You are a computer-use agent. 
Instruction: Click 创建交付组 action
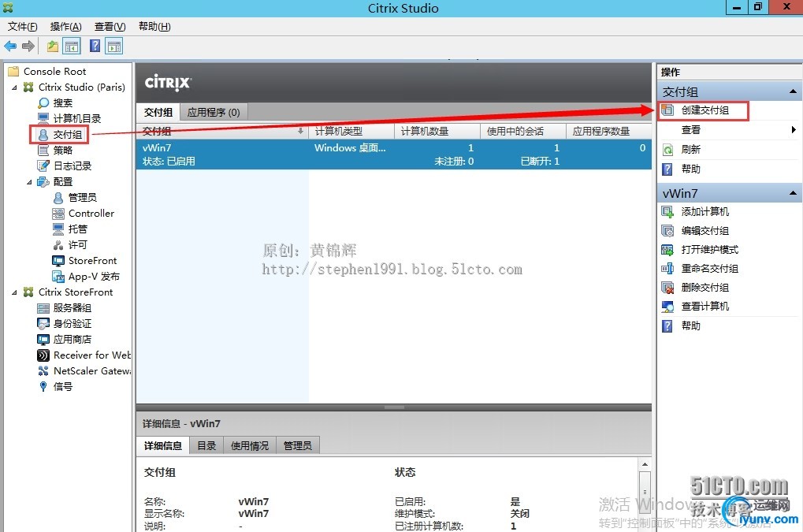(x=704, y=110)
